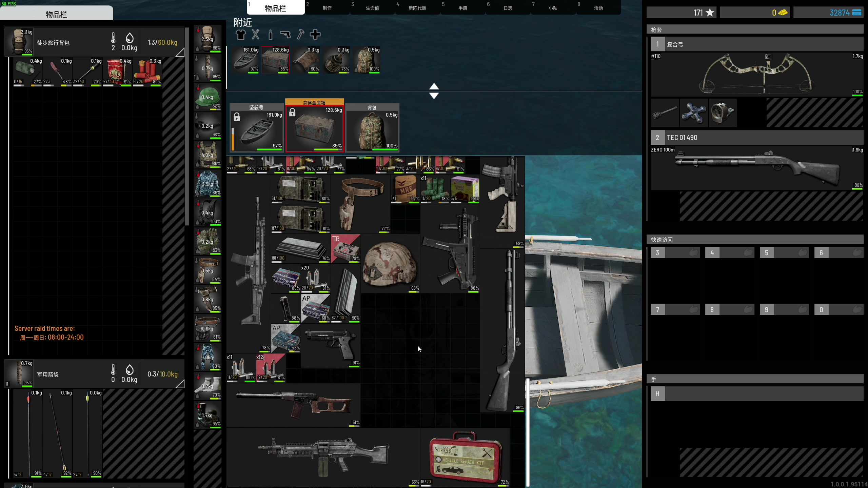Click the suppressed rifle item at 51%
This screenshot has width=868, height=488.
(293, 405)
